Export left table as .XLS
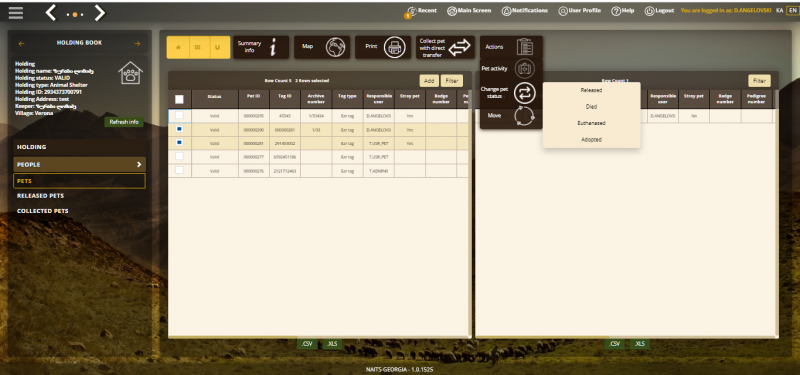The image size is (800, 375). tap(332, 344)
